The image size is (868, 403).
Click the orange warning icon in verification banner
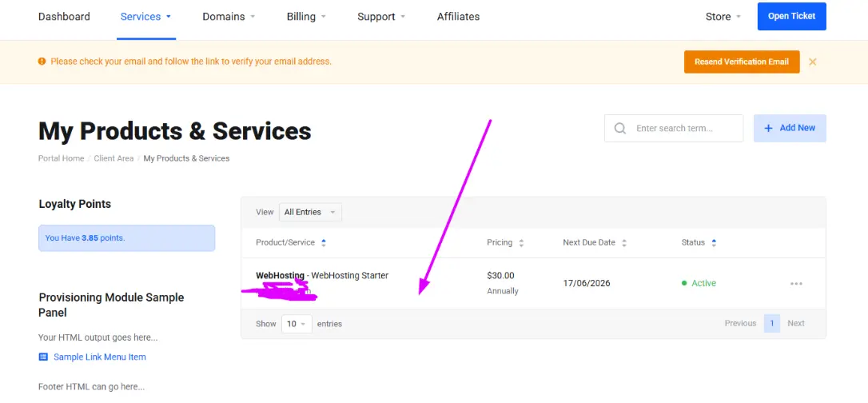(42, 62)
